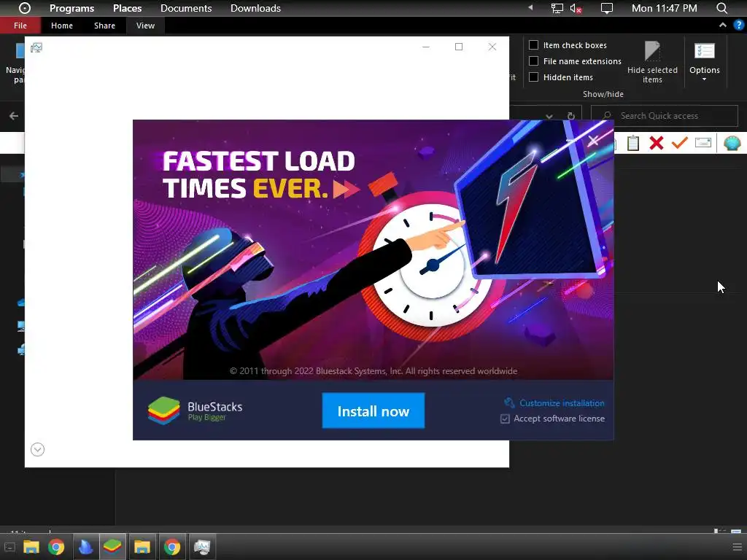Screen dimensions: 747x560
Task: Toggle File name extensions checkbox
Action: coord(533,61)
